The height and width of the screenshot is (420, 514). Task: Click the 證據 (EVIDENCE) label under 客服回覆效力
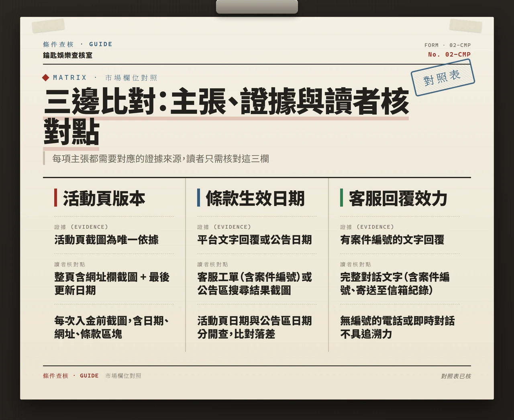367,227
